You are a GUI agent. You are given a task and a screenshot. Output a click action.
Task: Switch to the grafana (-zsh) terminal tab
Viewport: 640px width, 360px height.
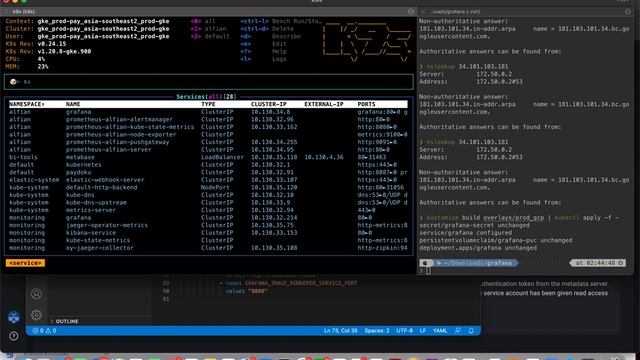pos(455,12)
